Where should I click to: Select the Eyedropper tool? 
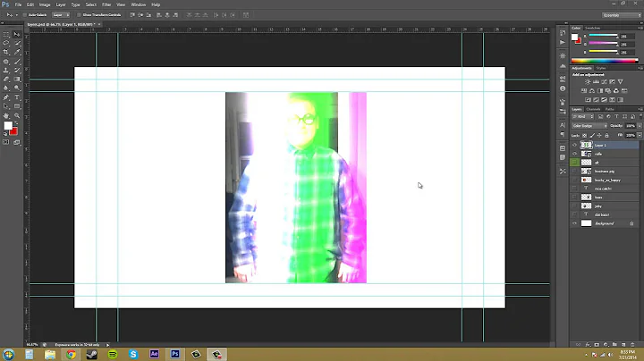(x=17, y=52)
